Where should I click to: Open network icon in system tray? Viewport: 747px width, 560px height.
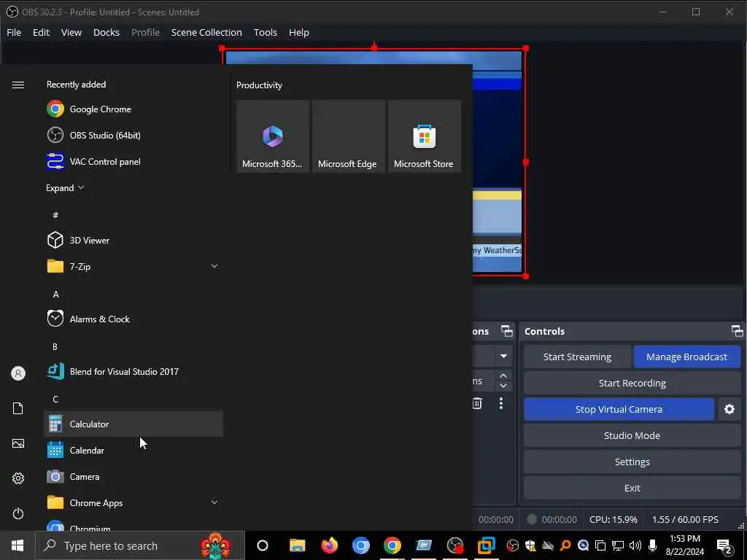[x=617, y=545]
